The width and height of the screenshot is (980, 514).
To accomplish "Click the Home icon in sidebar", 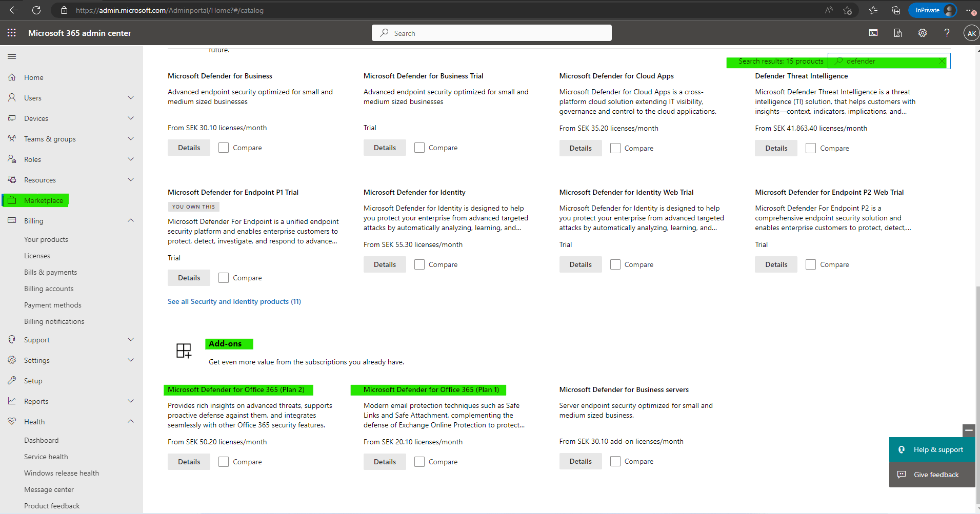I will coord(12,77).
